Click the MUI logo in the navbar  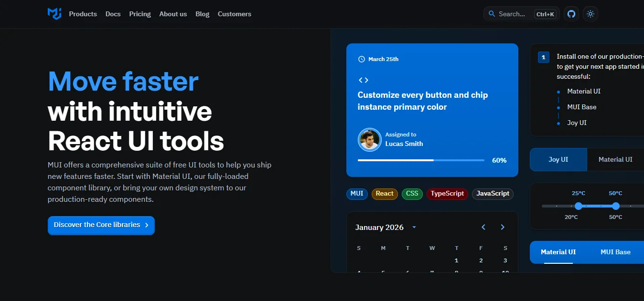(x=54, y=14)
